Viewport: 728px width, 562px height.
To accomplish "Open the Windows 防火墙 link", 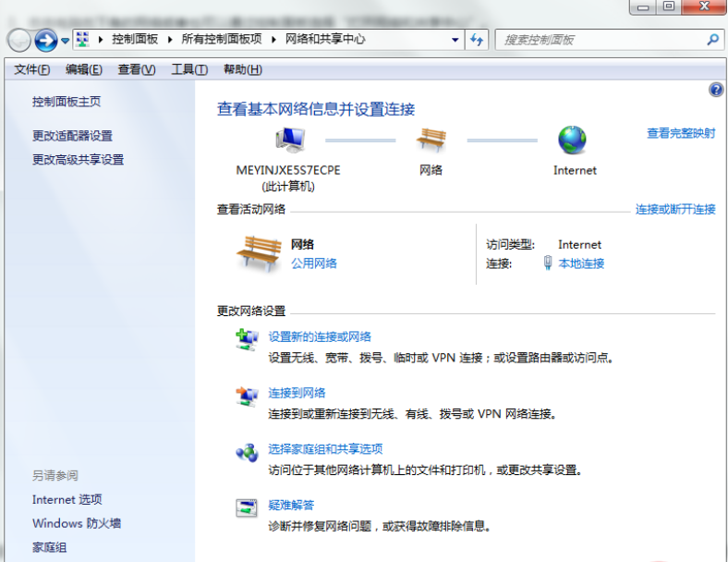I will (x=77, y=523).
